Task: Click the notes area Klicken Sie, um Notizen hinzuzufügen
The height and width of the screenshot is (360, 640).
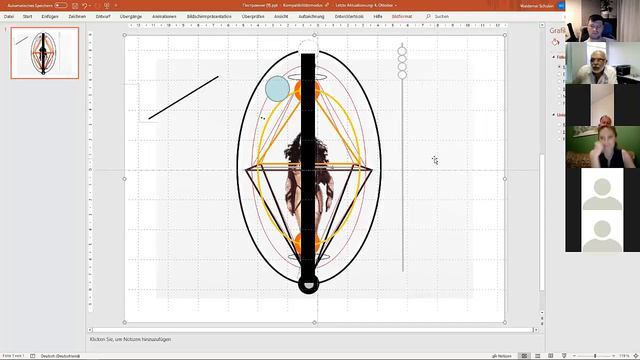Action: coord(130,339)
